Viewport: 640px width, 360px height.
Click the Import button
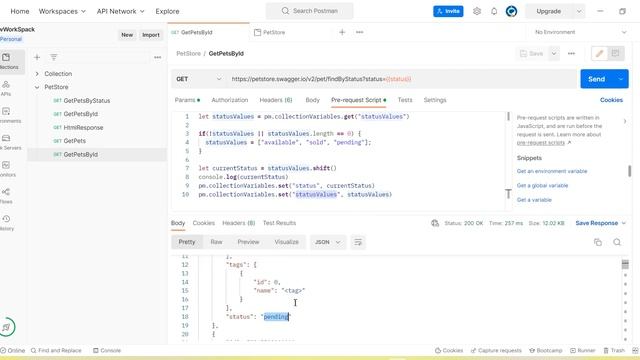[151, 35]
